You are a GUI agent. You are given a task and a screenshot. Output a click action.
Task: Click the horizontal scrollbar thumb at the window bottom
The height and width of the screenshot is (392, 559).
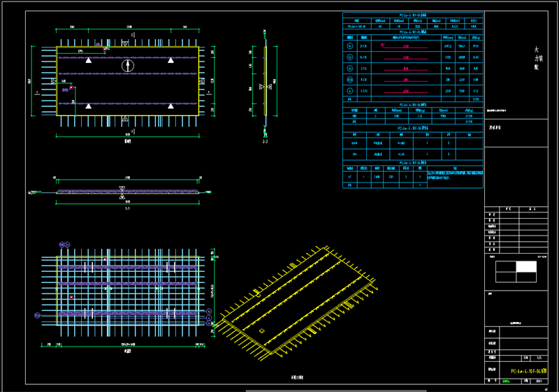pyautogui.click(x=336, y=391)
